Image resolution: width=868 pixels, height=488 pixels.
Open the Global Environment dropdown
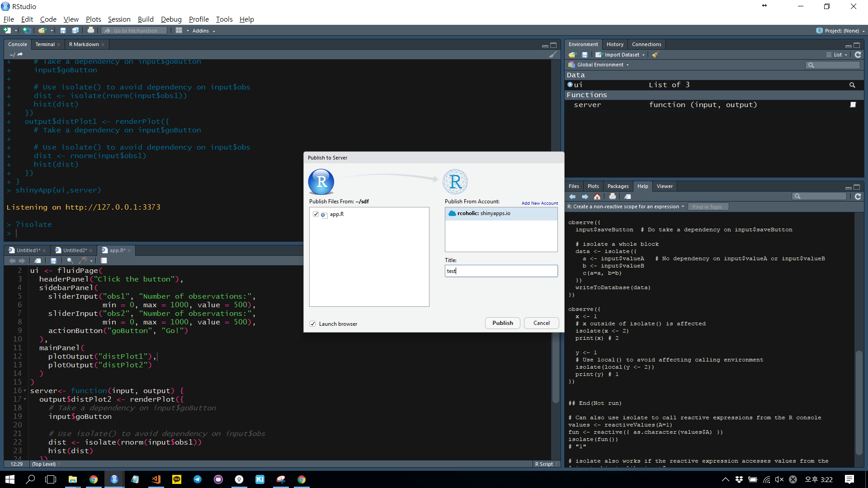tap(600, 65)
